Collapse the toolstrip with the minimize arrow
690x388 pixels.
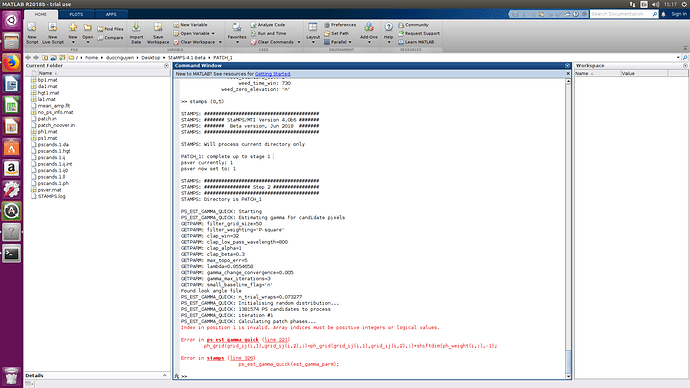(x=685, y=48)
